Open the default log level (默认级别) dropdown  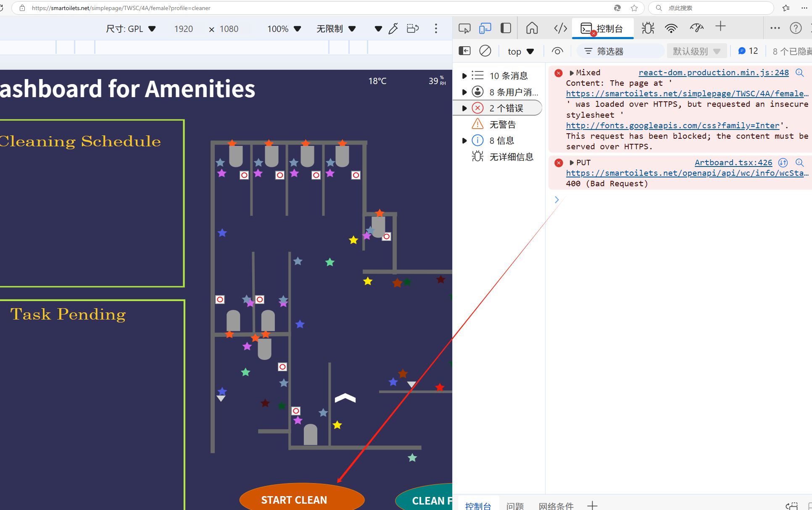tap(696, 51)
